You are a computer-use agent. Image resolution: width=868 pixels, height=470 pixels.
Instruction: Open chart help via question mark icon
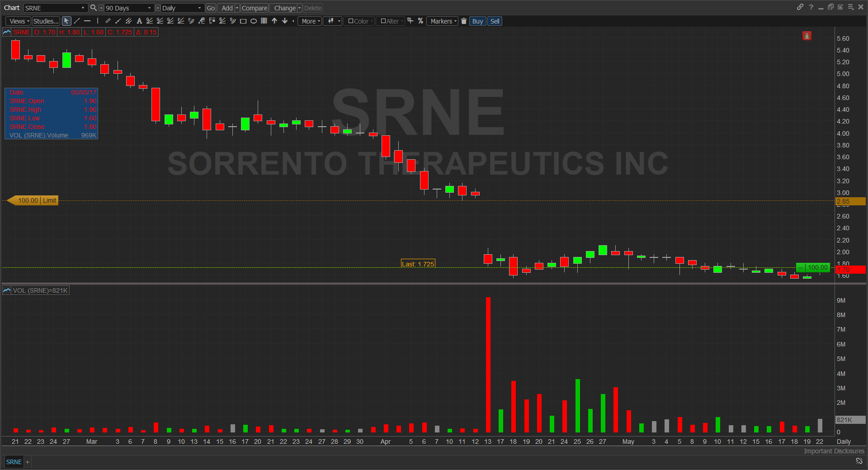[x=811, y=7]
